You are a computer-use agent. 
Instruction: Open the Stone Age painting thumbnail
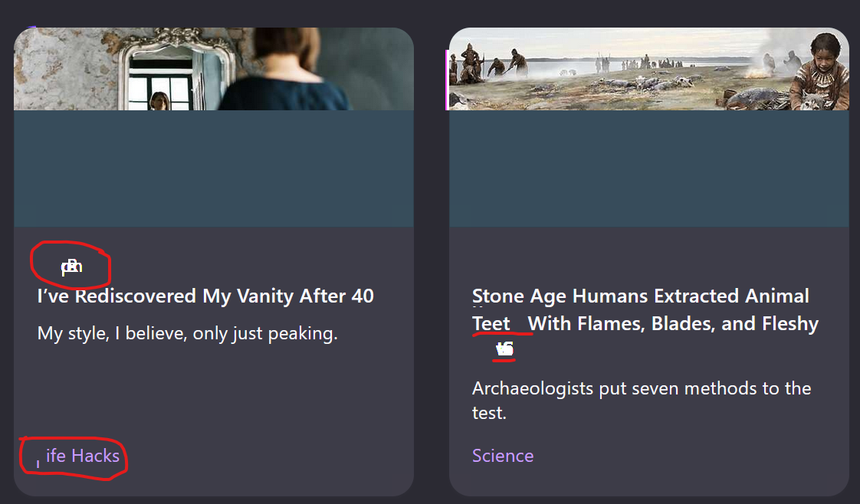coord(649,69)
